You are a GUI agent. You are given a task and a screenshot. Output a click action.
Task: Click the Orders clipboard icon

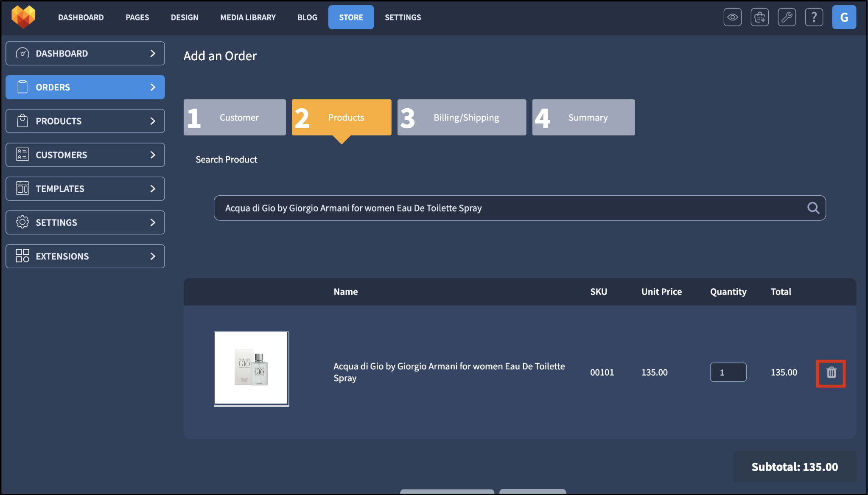click(22, 87)
